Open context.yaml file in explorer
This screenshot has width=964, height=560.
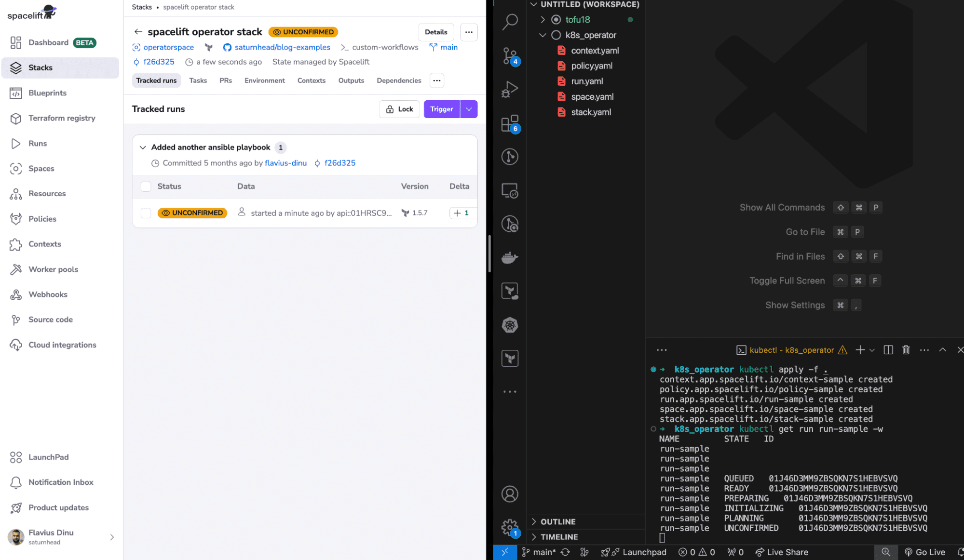click(595, 51)
